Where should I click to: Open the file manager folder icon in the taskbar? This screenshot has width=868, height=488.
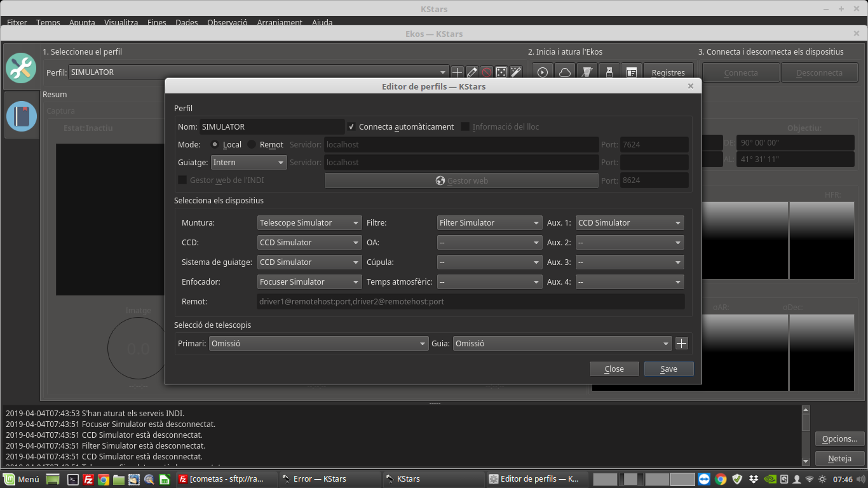(x=119, y=480)
